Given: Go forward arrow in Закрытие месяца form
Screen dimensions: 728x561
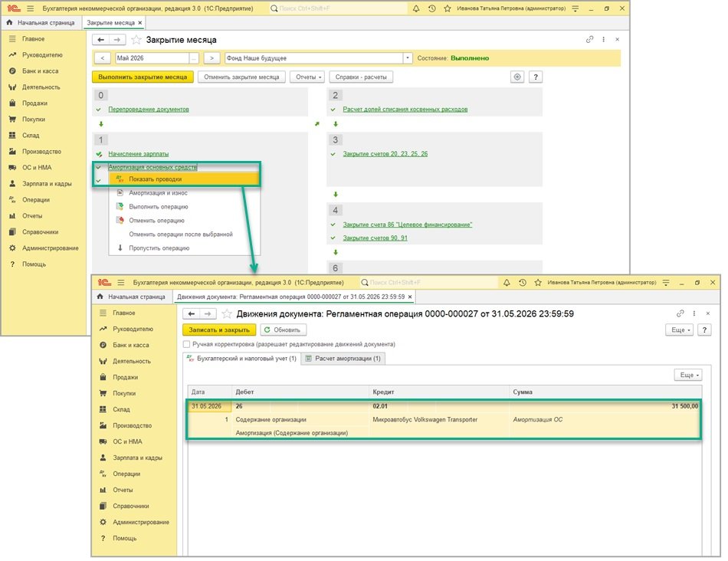Looking at the screenshot, I should point(117,40).
